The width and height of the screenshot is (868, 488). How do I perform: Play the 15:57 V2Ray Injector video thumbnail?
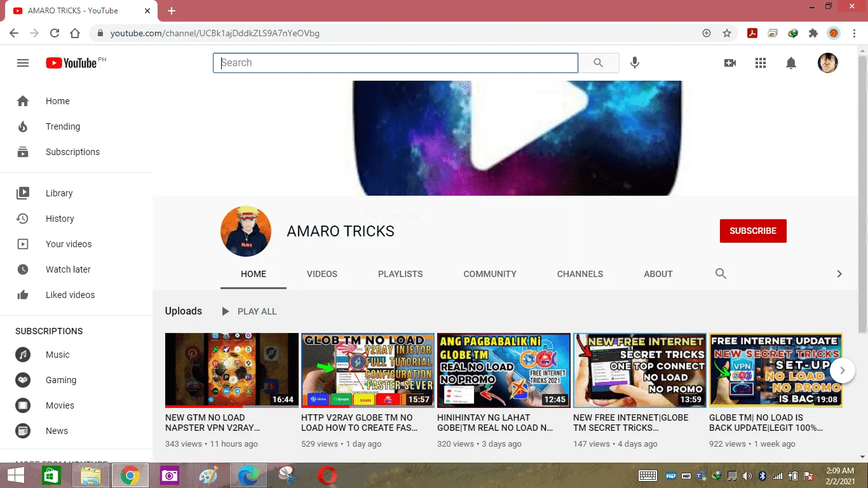coord(368,370)
